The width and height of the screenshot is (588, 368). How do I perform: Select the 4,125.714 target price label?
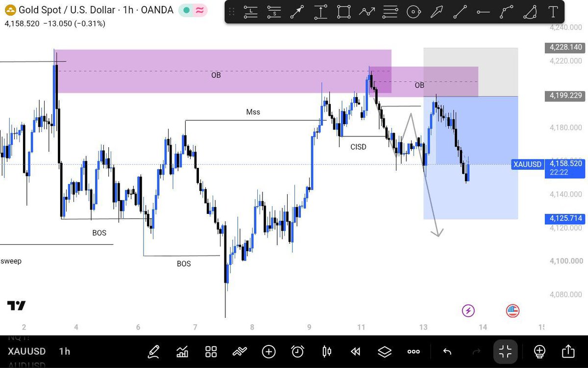point(565,219)
